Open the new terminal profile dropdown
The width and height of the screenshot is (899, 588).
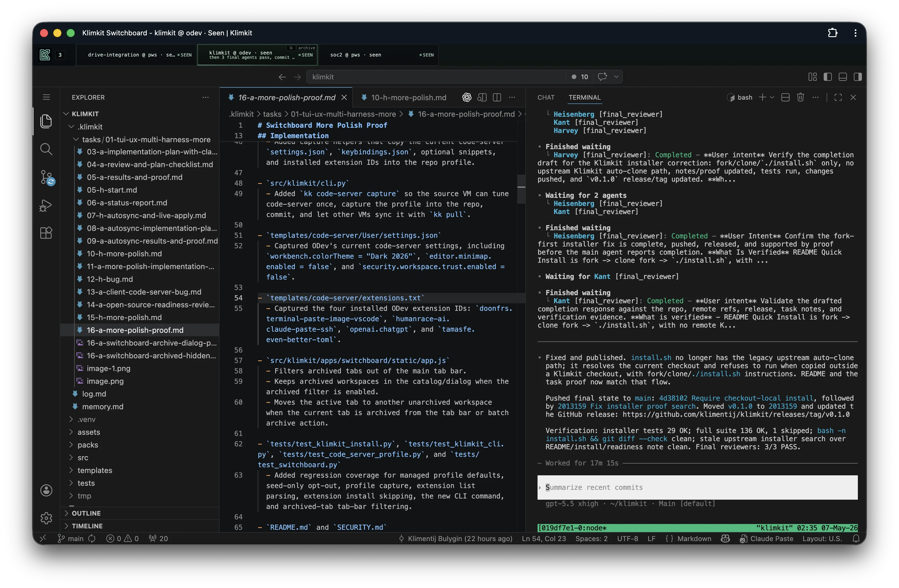[772, 97]
